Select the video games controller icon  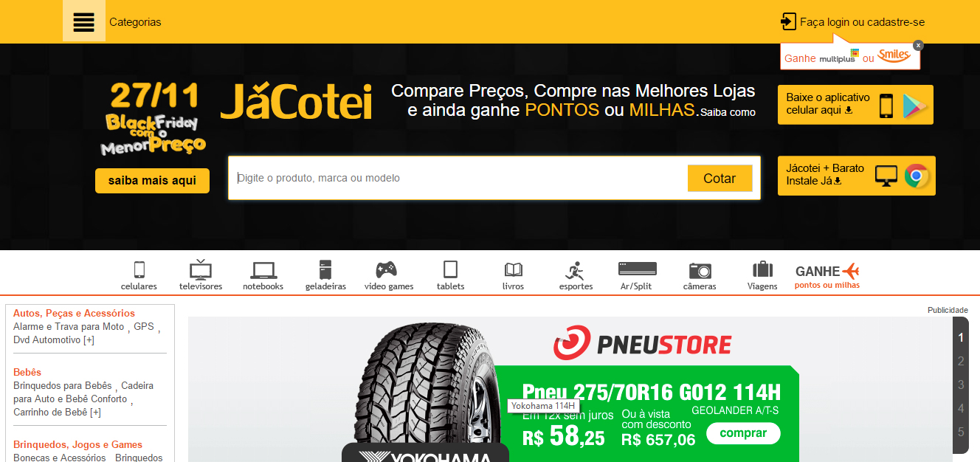[x=386, y=269]
